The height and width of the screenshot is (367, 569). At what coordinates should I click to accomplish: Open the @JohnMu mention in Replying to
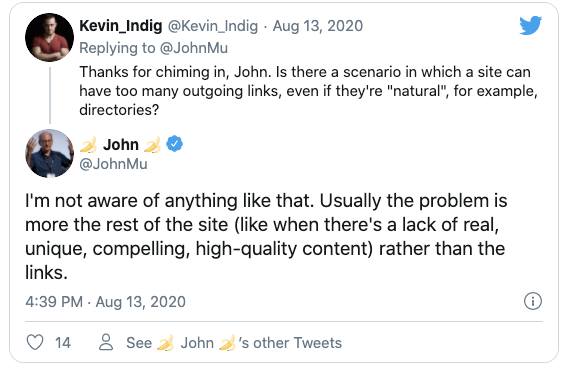(x=193, y=48)
